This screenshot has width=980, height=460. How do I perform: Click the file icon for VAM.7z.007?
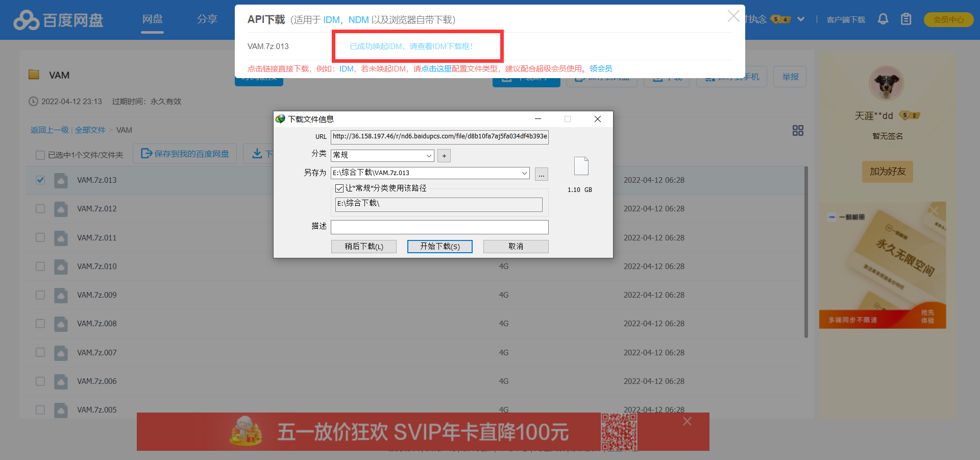[61, 353]
